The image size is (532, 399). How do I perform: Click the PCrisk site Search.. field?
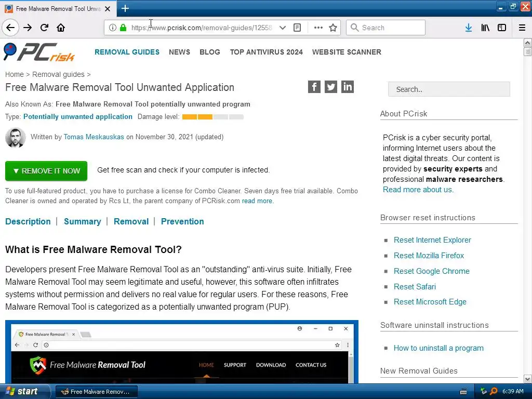click(x=449, y=89)
